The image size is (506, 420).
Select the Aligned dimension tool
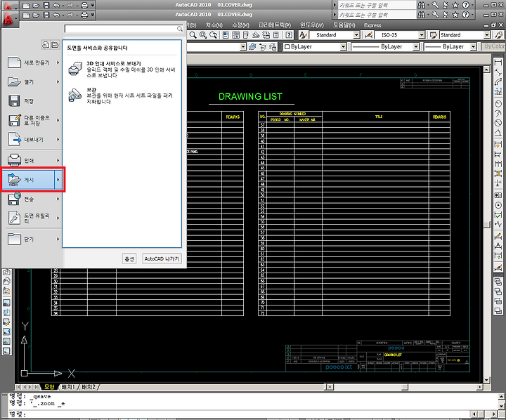(x=498, y=72)
